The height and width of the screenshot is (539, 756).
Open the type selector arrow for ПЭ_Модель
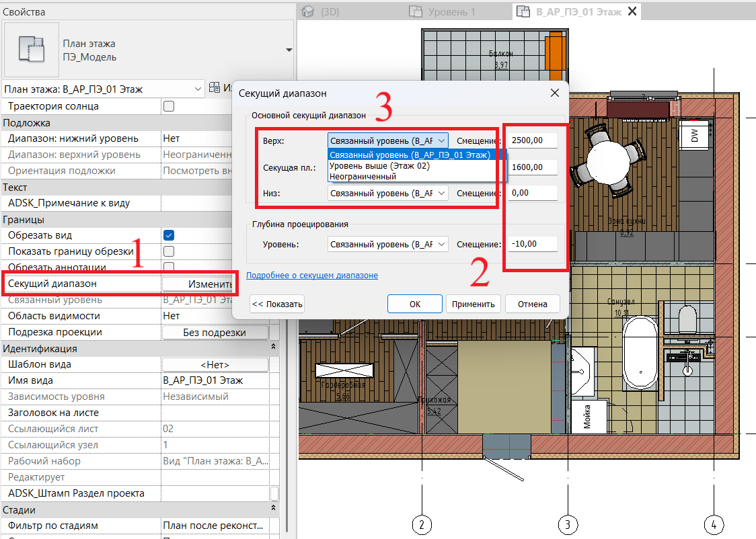coord(289,50)
